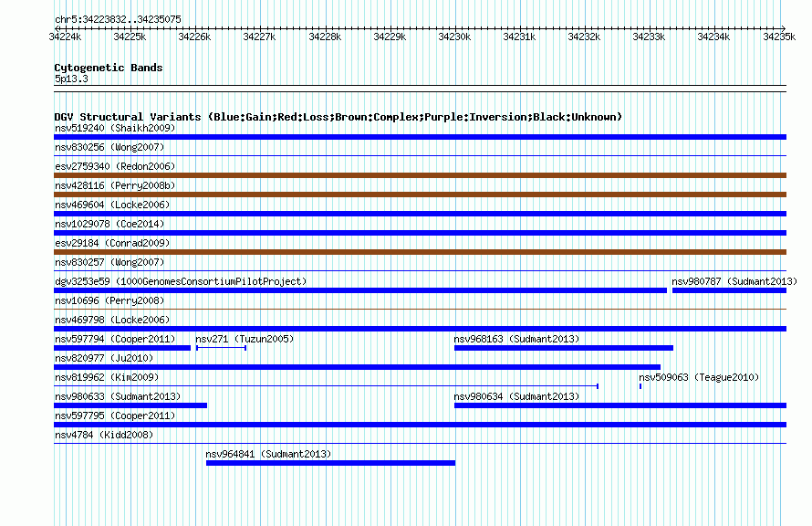Viewport: 812px width, 526px height.
Task: Click the esv29184 (Conrad2009) label
Action: 112,243
